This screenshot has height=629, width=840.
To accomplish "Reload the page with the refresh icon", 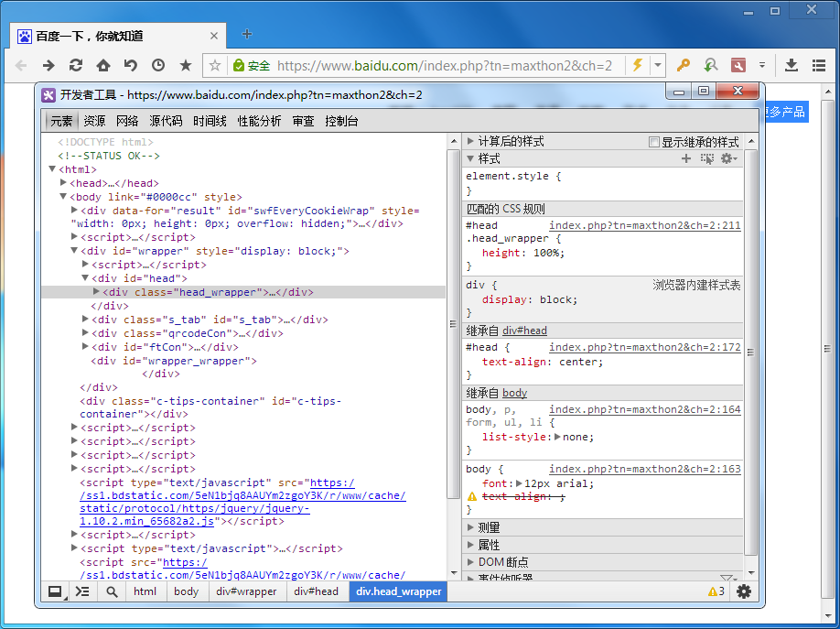I will pos(76,65).
